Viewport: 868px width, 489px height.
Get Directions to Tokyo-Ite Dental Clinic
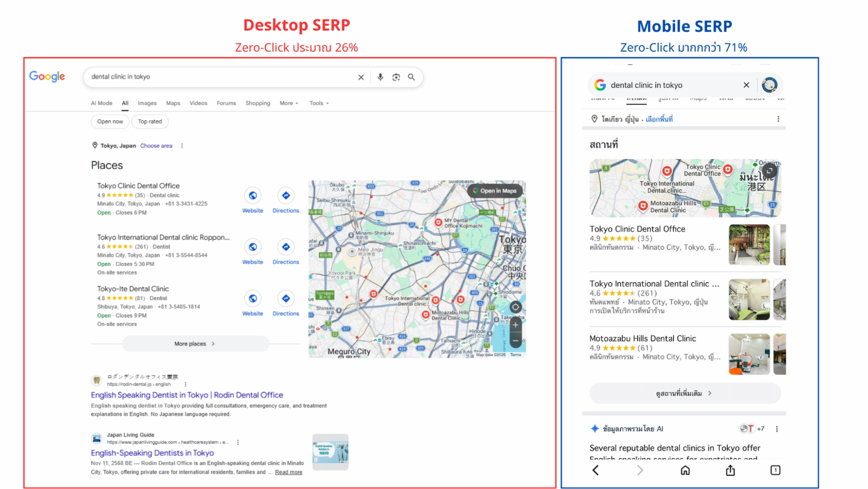pos(286,304)
